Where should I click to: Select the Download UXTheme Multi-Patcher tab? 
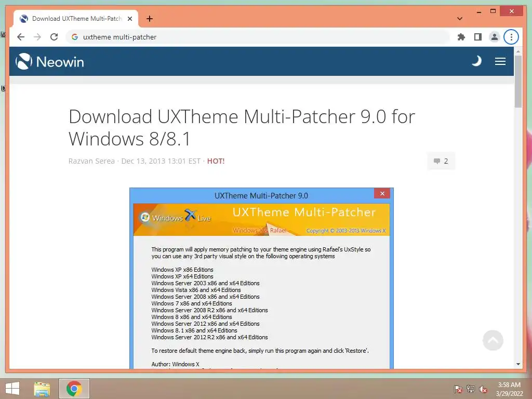coord(76,19)
